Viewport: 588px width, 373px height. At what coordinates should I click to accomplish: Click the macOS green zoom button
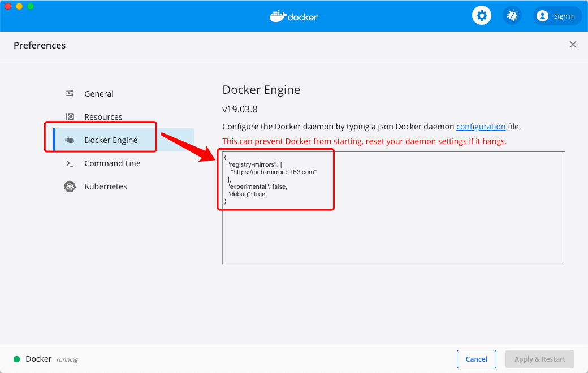point(31,6)
